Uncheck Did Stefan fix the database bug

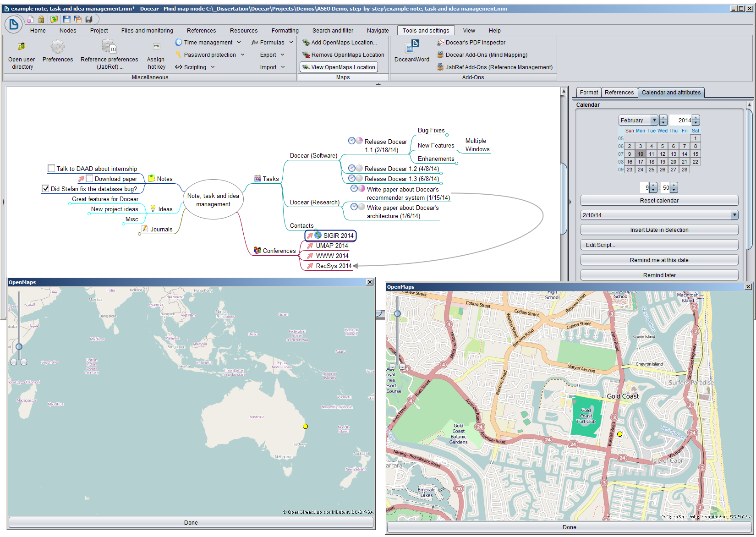tap(45, 188)
